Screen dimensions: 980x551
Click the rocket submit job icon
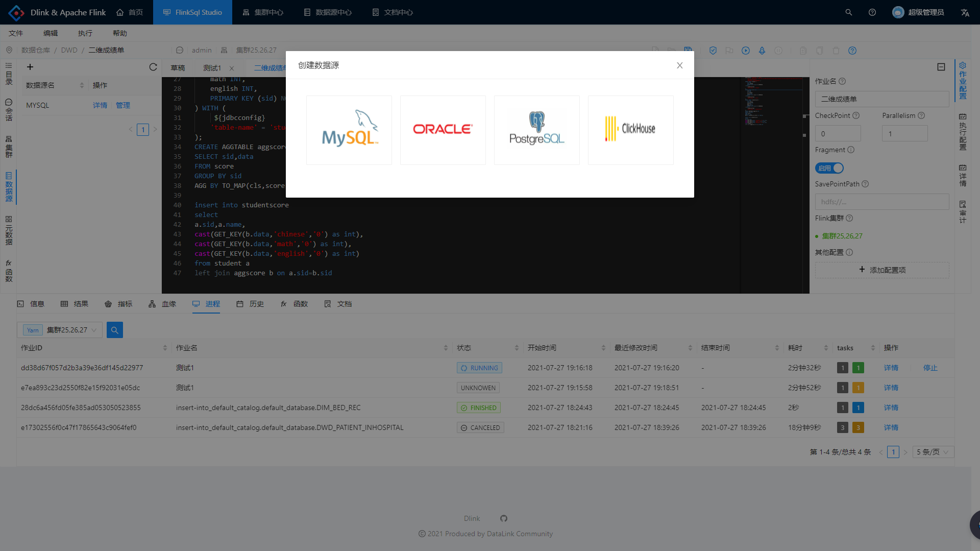point(762,51)
